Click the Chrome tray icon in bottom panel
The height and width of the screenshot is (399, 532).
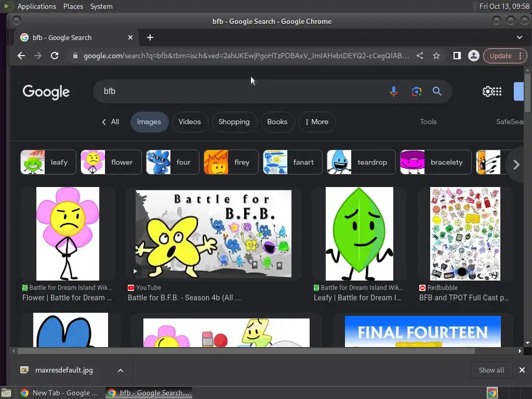coord(492,393)
